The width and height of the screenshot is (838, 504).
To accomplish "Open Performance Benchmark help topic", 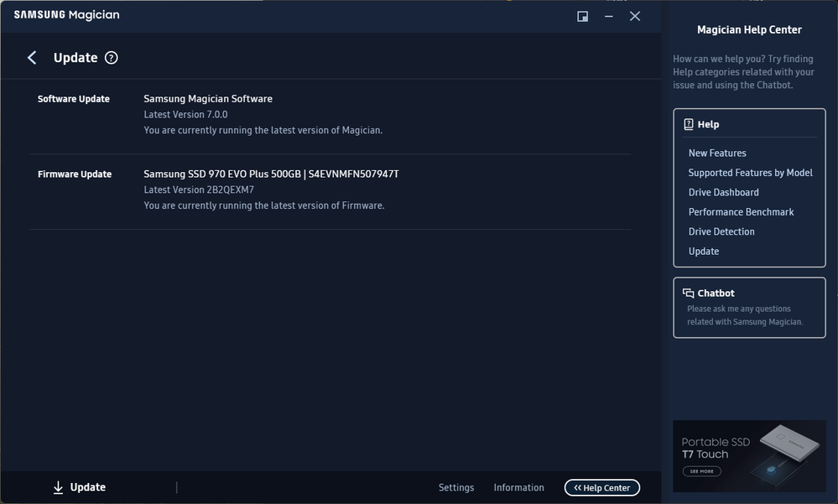I will pyautogui.click(x=742, y=212).
